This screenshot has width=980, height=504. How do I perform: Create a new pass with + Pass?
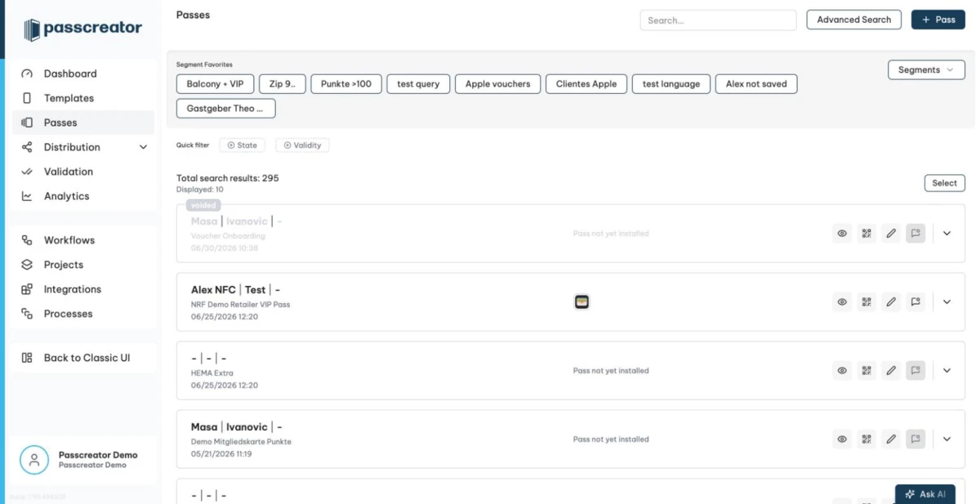pyautogui.click(x=938, y=20)
